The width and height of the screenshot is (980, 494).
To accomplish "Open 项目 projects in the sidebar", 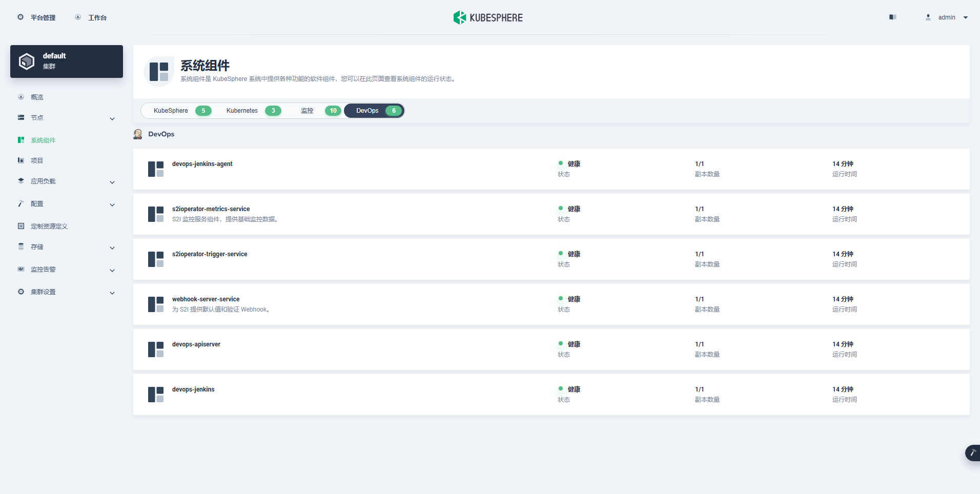I will tap(37, 160).
